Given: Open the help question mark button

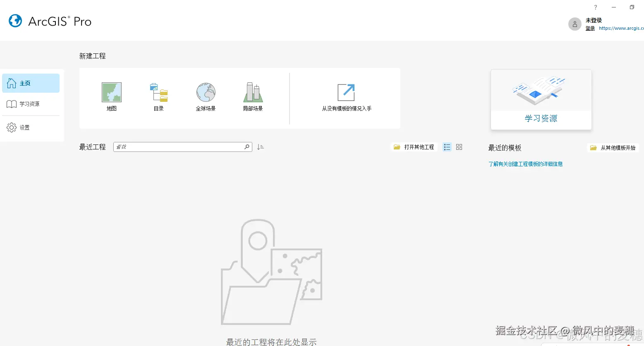Looking at the screenshot, I should [596, 7].
